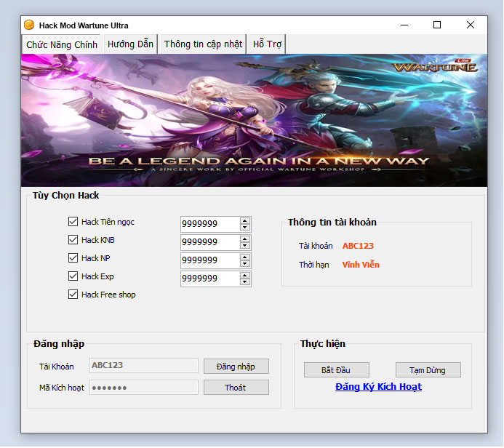
Task: Click the Vĩnh Viễn expiry text
Action: pos(361,265)
